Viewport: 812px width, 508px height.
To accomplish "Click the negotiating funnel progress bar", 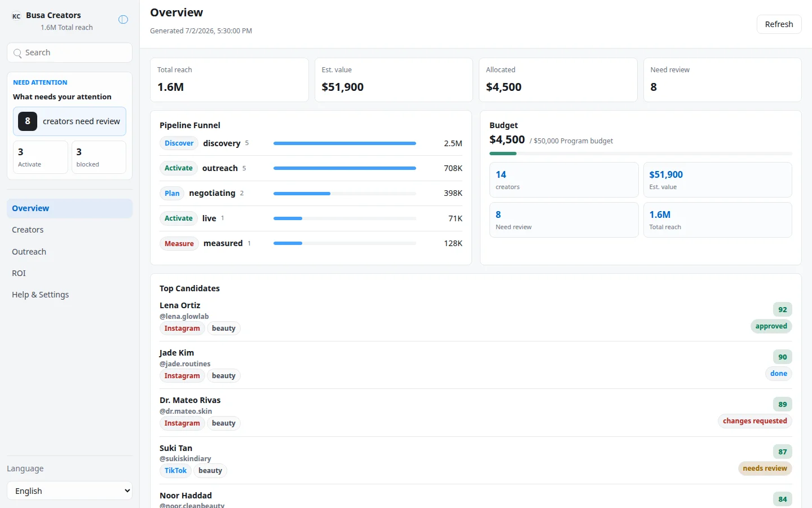I will click(x=345, y=194).
